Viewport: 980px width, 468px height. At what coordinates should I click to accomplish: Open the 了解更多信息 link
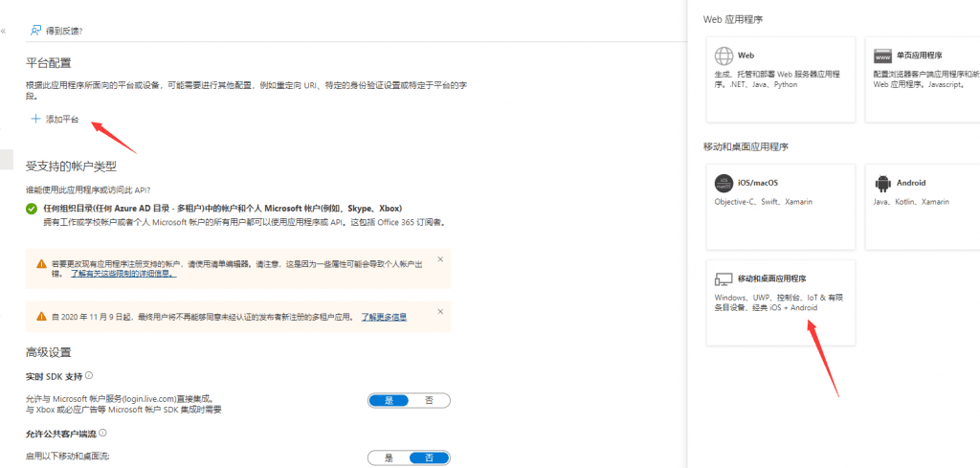(x=384, y=316)
